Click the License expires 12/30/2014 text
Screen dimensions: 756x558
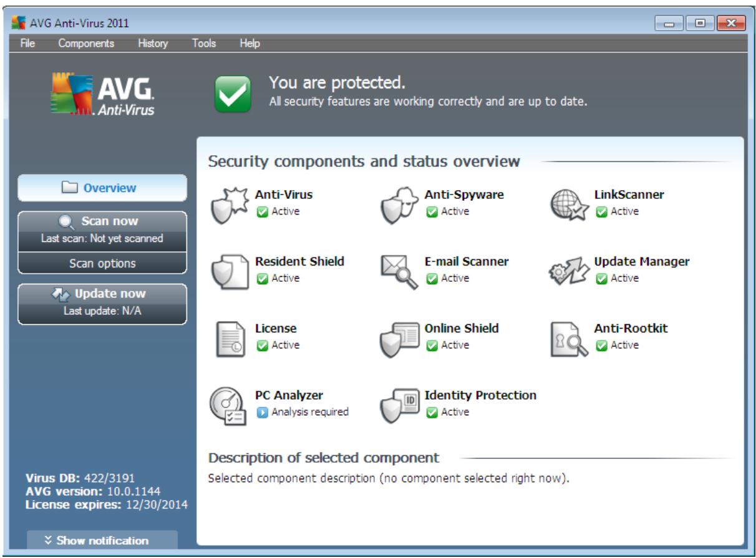[x=106, y=504]
